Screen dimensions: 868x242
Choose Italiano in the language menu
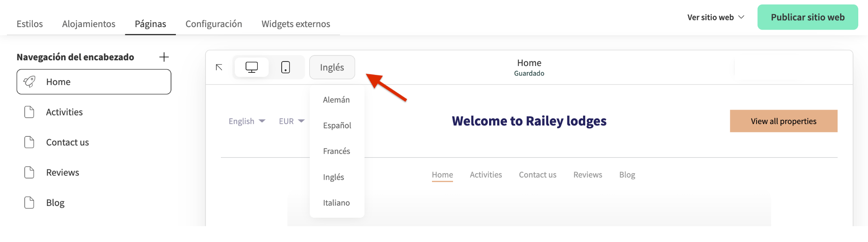point(336,203)
